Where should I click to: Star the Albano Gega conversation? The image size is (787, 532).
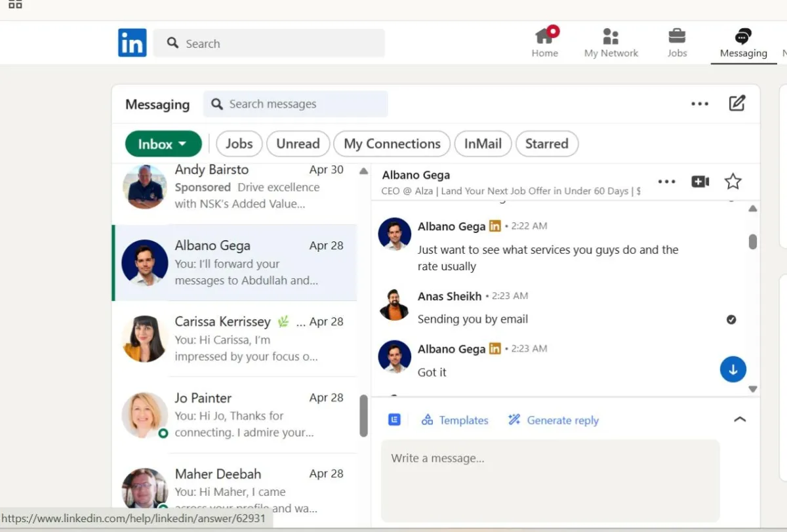coord(733,182)
